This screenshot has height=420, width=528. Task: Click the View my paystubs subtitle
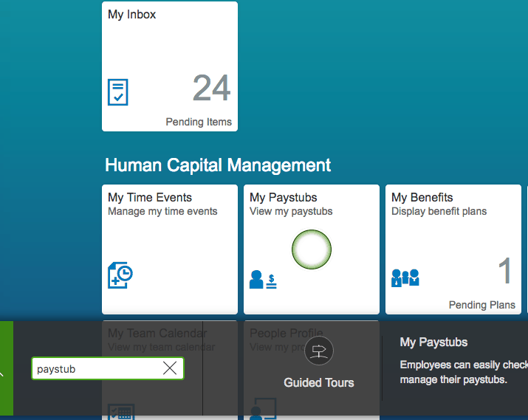click(x=291, y=211)
